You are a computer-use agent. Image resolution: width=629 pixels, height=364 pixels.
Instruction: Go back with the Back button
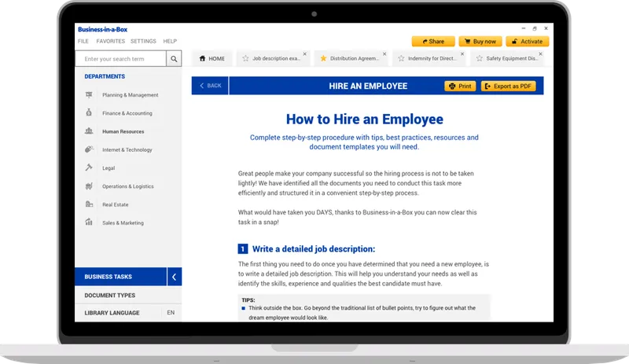click(210, 86)
